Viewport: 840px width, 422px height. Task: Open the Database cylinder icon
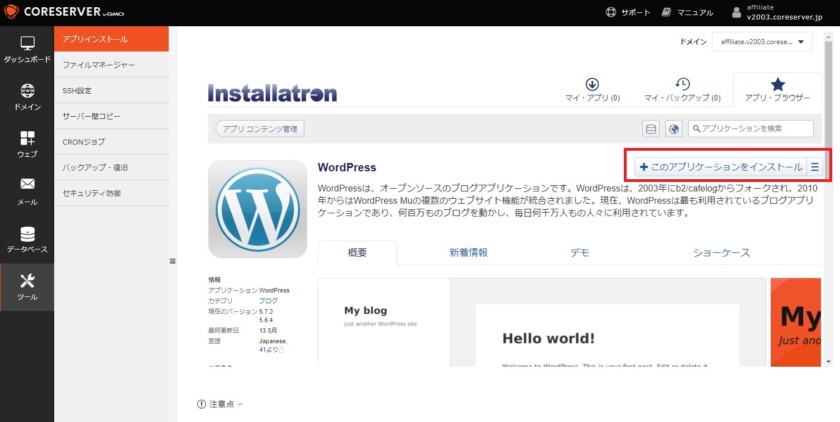click(27, 234)
